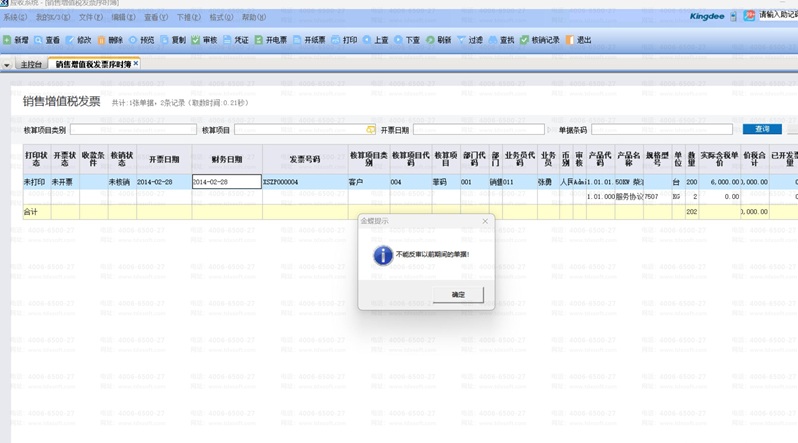The width and height of the screenshot is (798, 443).
Task: Click the lookup icon in 核算项目 field
Action: pos(370,130)
